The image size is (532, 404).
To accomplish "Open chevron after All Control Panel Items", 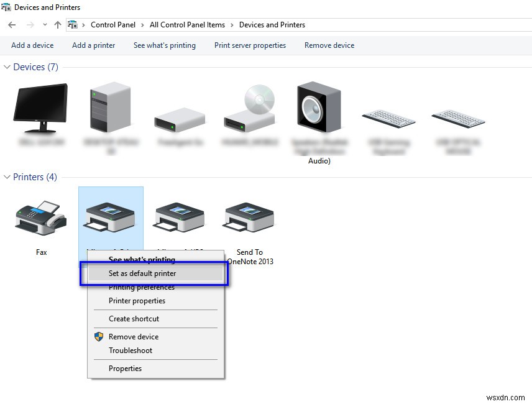I will pyautogui.click(x=232, y=25).
